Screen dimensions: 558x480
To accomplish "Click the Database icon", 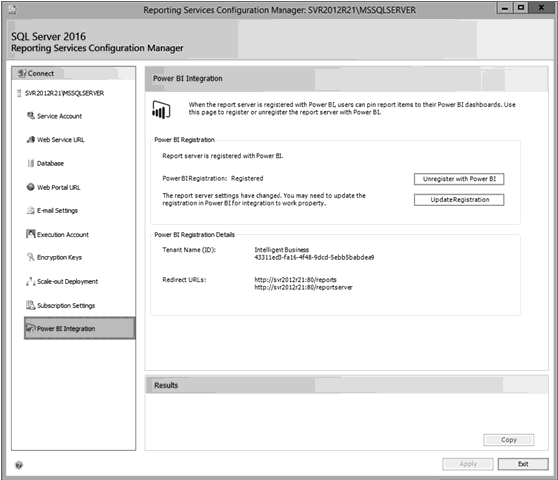I will click(x=31, y=163).
